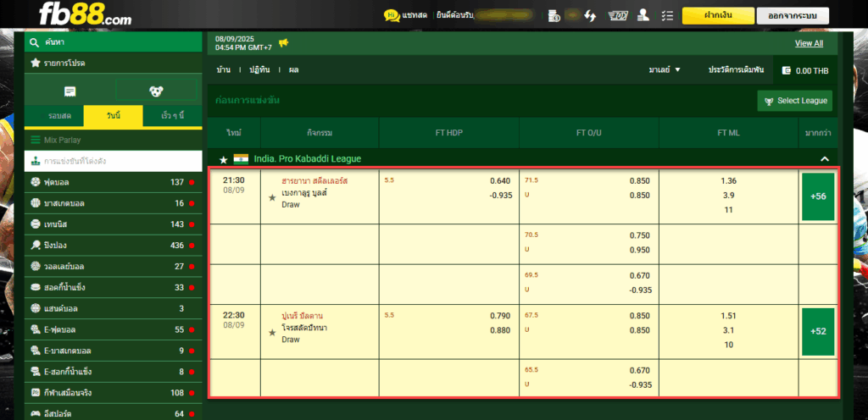Click the coins balance icon in header
This screenshot has width=868, height=420.
554,15
